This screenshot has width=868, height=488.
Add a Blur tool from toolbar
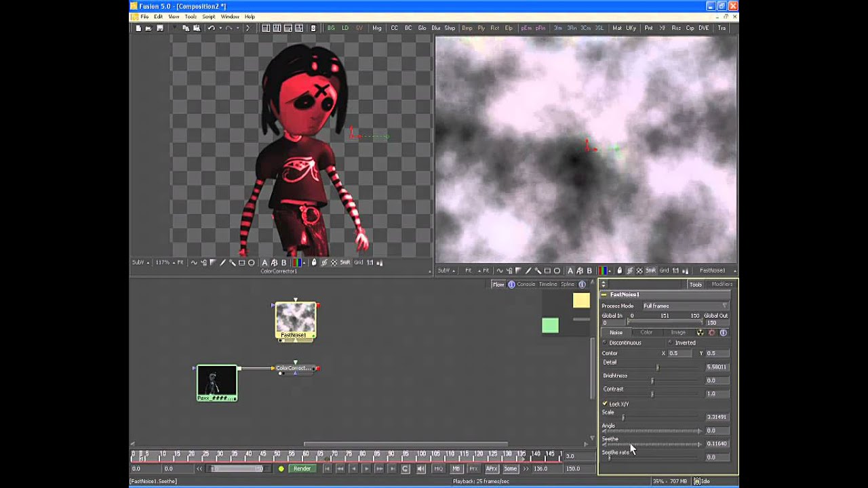tap(436, 28)
